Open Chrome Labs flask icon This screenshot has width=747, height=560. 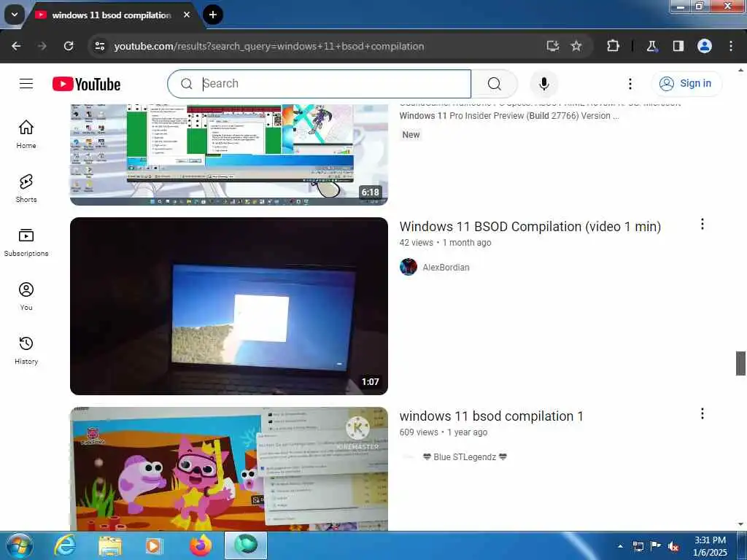pos(651,46)
